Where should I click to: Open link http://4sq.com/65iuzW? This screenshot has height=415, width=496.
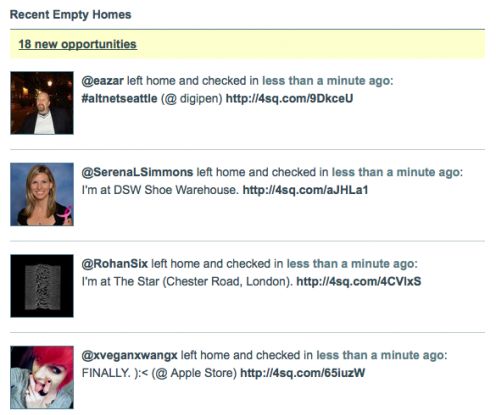coord(303,373)
